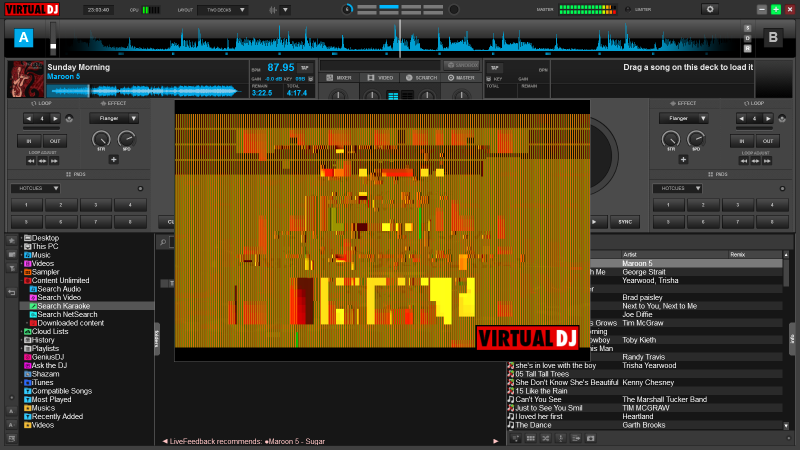Toggle loop reloop button on deck A
Screen dimensions: 800x450
click(x=69, y=118)
